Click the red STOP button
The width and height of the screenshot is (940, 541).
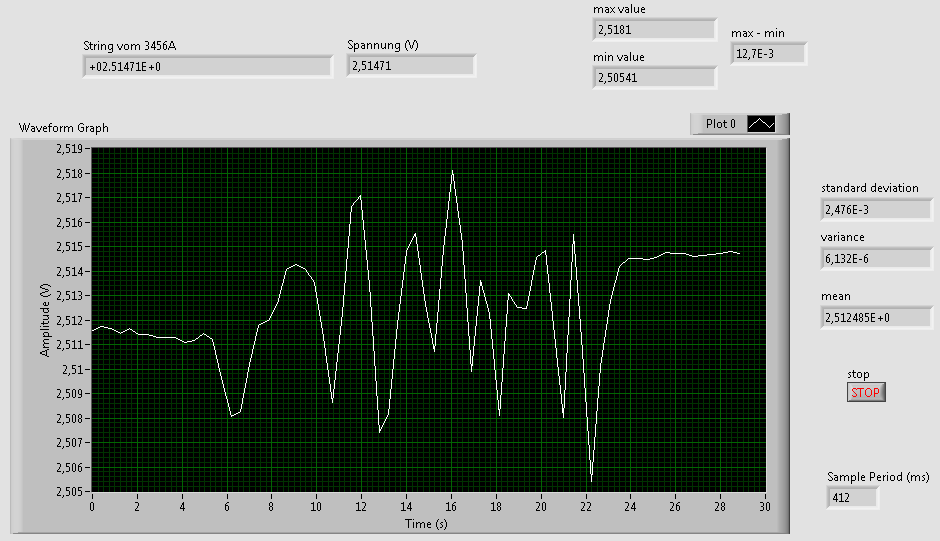[866, 392]
